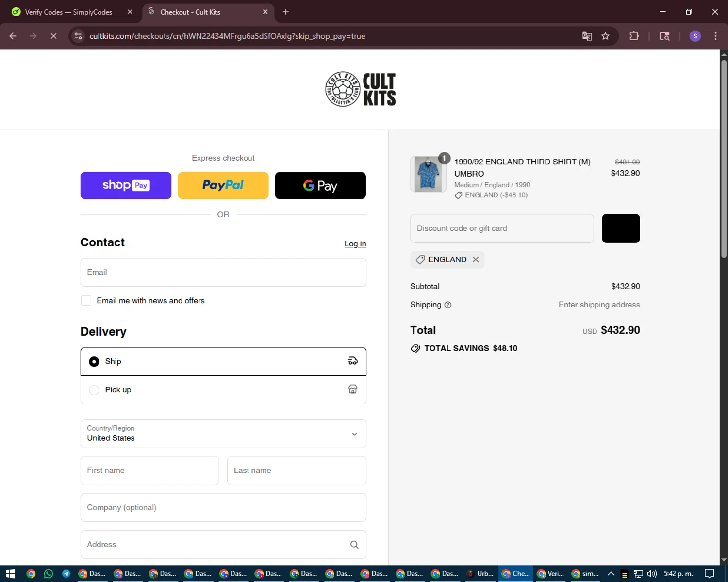Image resolution: width=728 pixels, height=582 pixels.
Task: Select the Pick up delivery option
Action: [x=223, y=390]
